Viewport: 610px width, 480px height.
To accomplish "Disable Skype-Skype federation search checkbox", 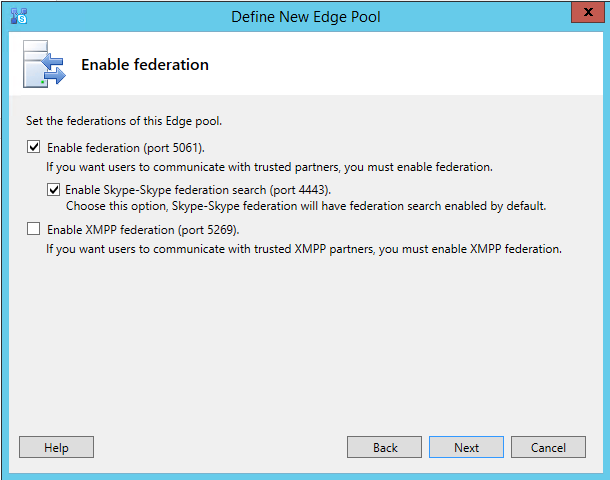I will pyautogui.click(x=53, y=189).
